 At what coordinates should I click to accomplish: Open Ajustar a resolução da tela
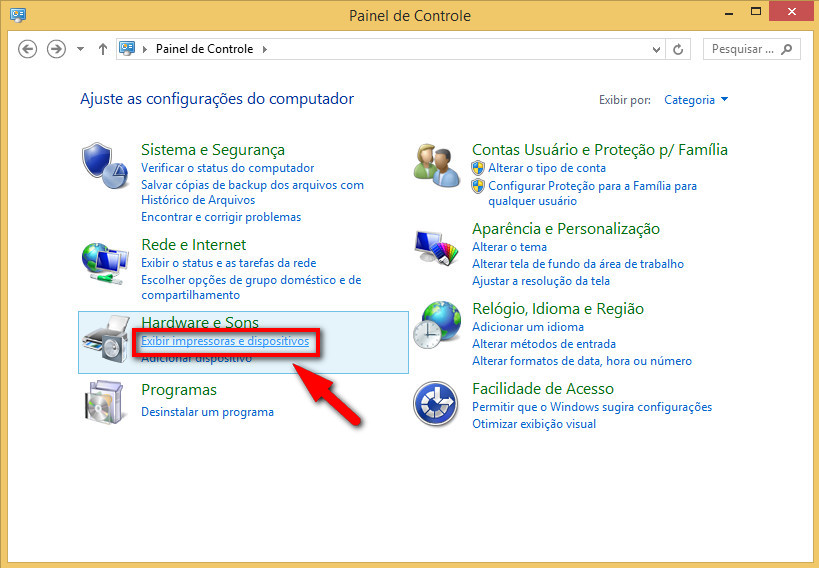(x=541, y=281)
